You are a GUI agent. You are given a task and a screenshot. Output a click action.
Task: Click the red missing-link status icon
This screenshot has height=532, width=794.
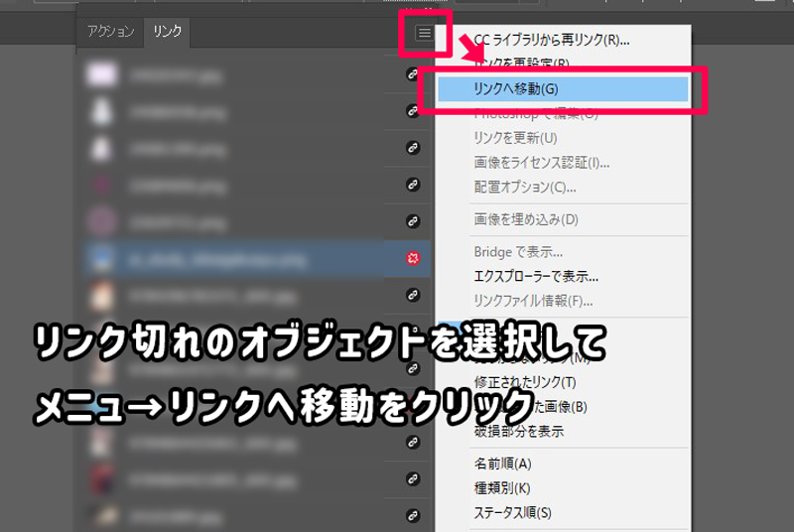tap(413, 258)
